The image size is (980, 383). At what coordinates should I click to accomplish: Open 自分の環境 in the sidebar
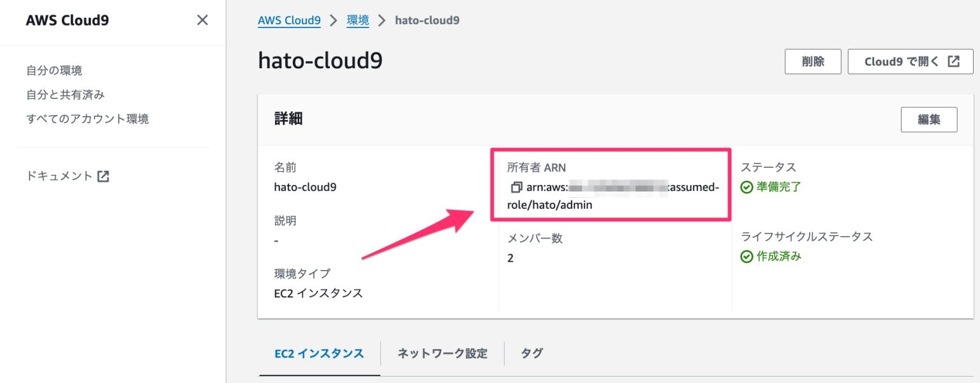pyautogui.click(x=54, y=71)
